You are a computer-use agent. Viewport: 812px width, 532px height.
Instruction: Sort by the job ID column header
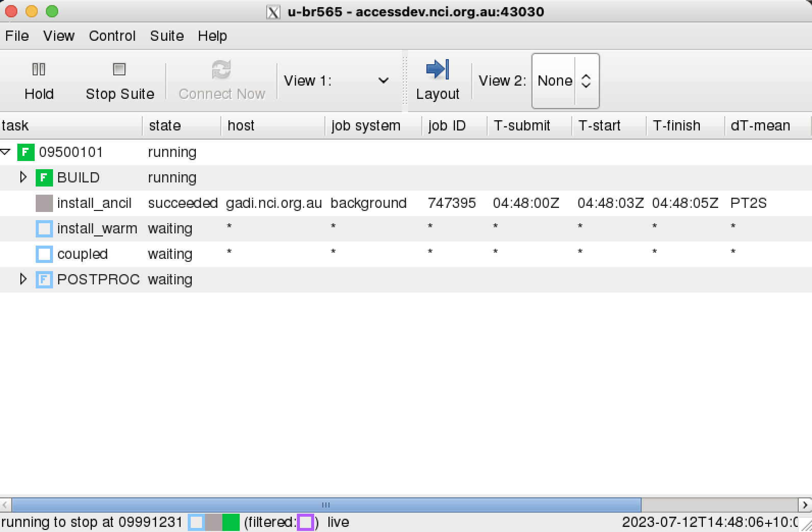(454, 125)
